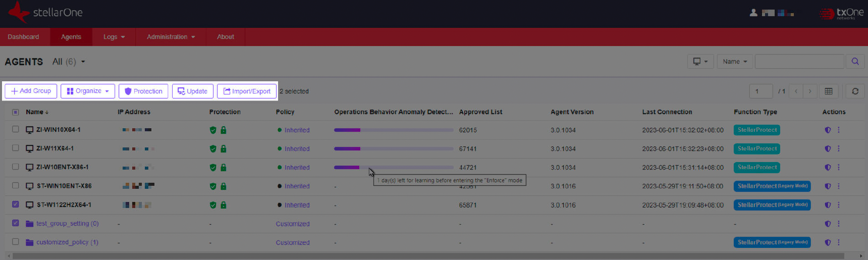The image size is (868, 260).
Task: Open the Organize dropdown
Action: point(88,91)
